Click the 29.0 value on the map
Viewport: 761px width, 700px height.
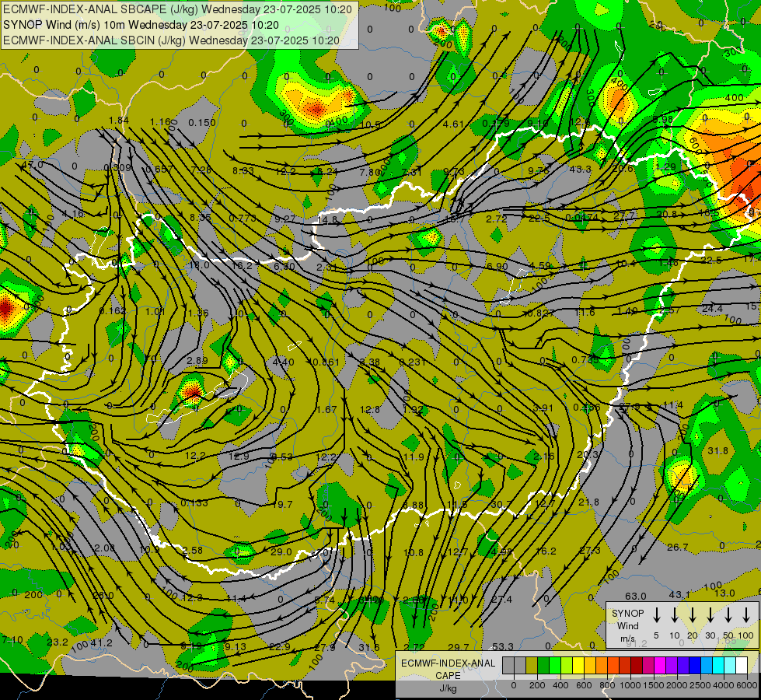tap(281, 552)
